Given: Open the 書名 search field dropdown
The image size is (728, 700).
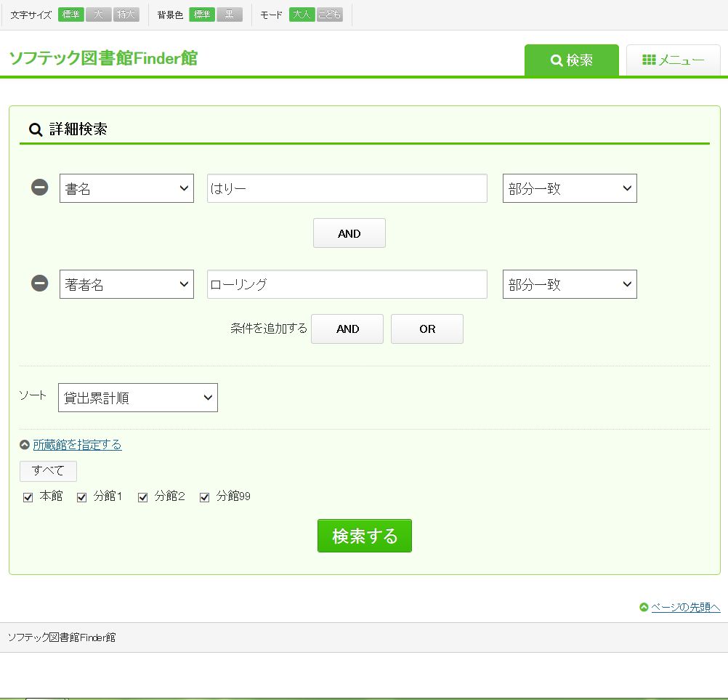Looking at the screenshot, I should (126, 188).
